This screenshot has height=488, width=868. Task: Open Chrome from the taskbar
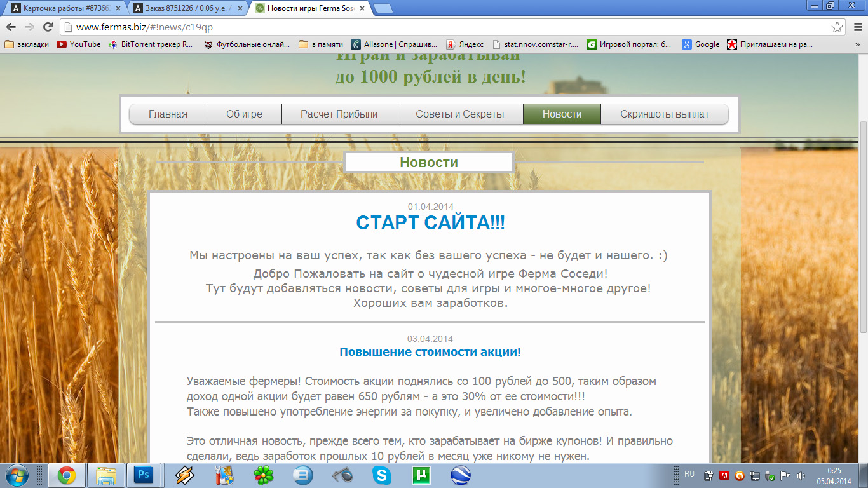[x=67, y=475]
